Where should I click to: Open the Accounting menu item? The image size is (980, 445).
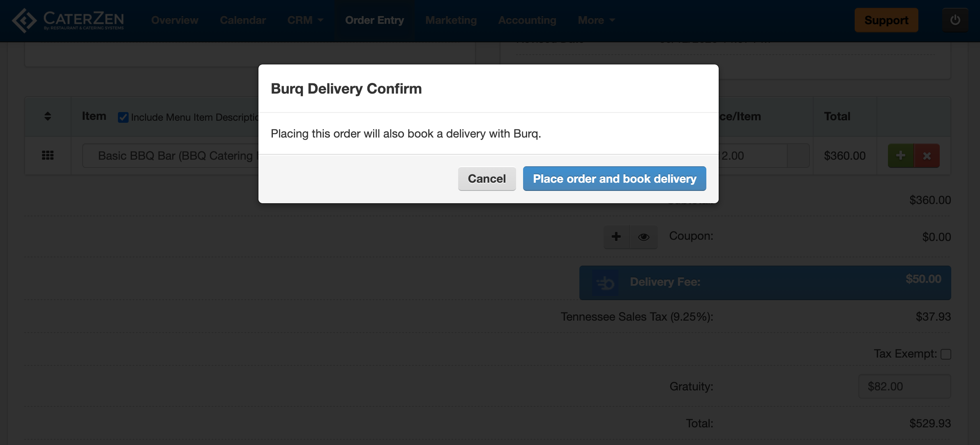tap(527, 20)
